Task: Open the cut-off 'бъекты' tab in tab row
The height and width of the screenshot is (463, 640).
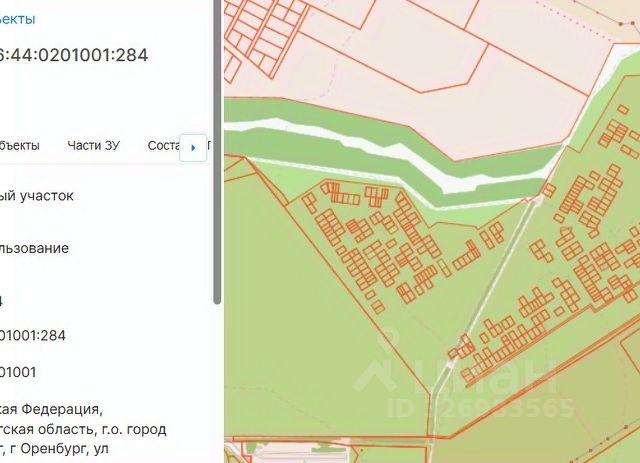Action: coord(20,145)
